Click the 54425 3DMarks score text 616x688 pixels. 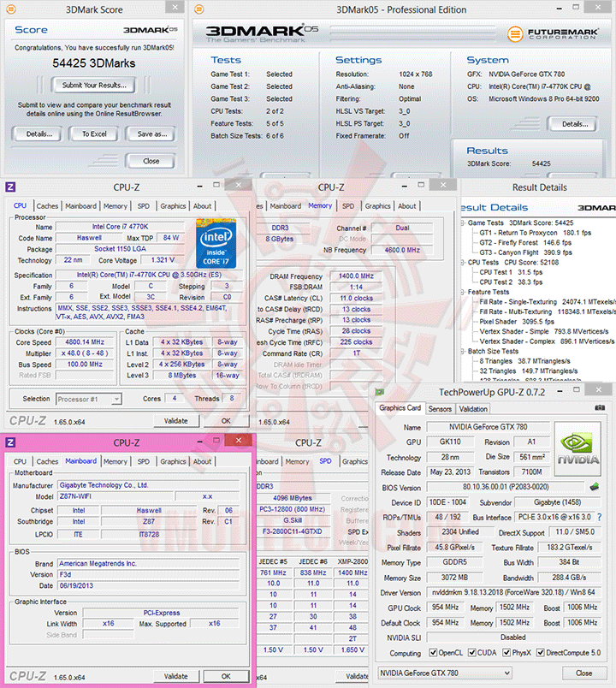(94, 63)
